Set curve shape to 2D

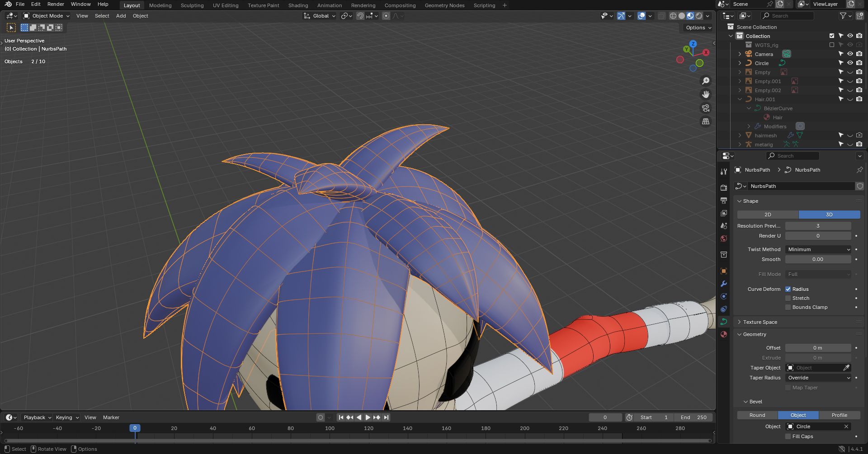point(768,215)
